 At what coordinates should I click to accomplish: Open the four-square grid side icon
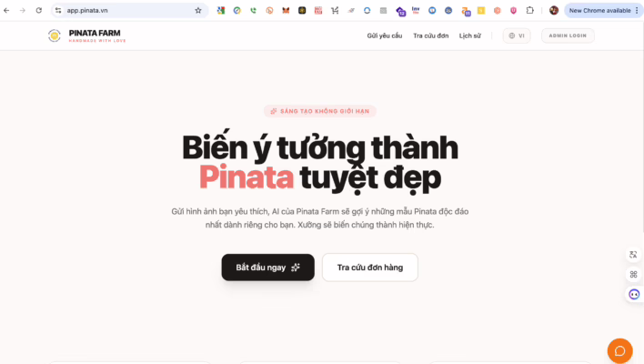tap(633, 275)
